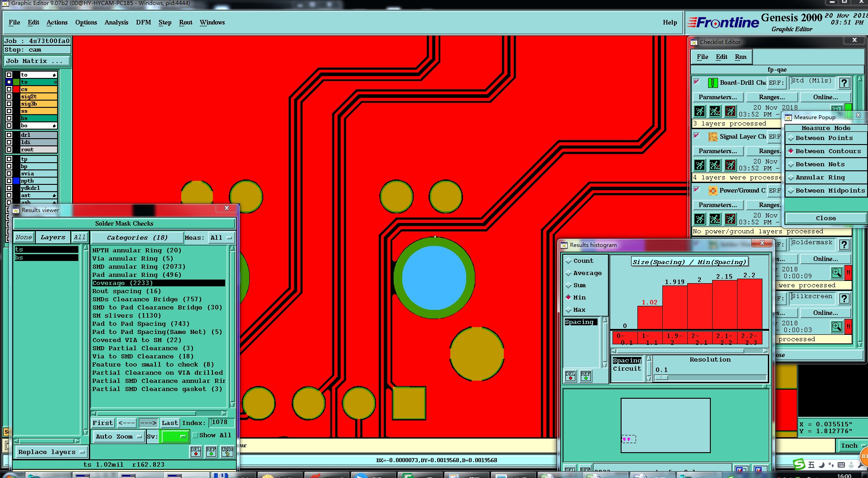Open the Inch units dropdown

(852, 446)
